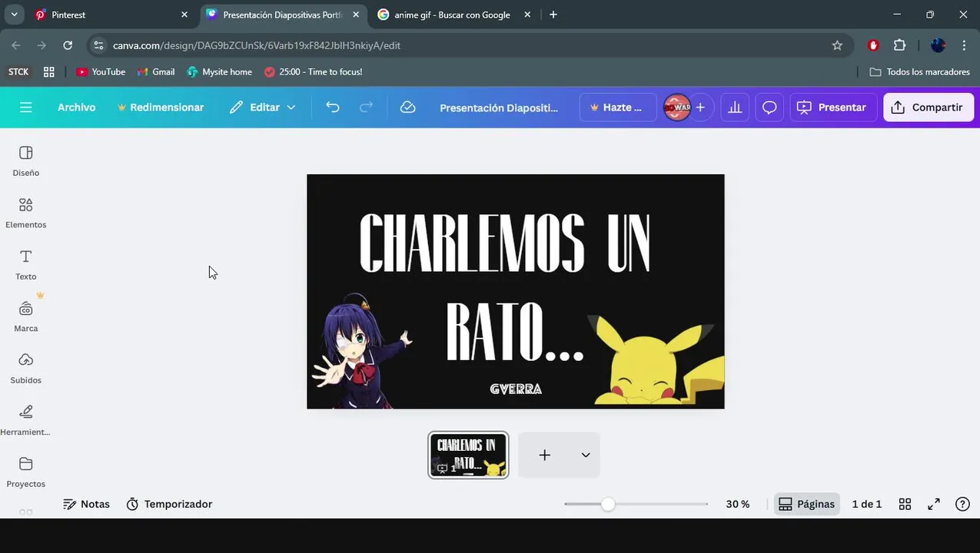
Task: Reload the current page
Action: (x=68, y=45)
